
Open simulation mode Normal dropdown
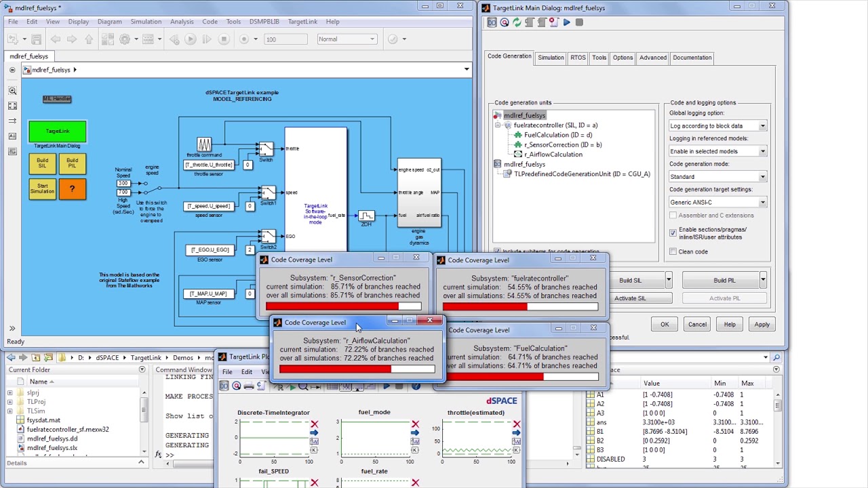coord(347,39)
